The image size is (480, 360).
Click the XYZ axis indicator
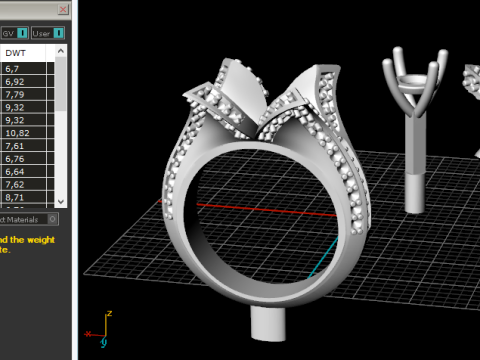tap(99, 329)
